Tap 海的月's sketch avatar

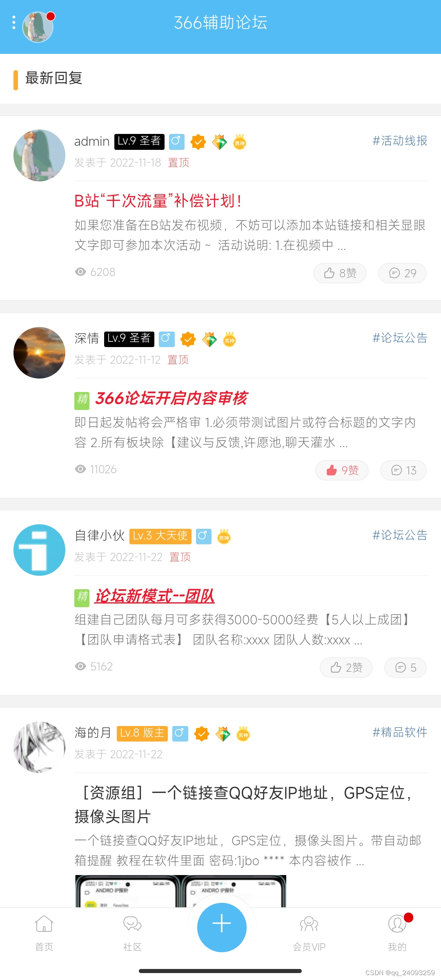[x=39, y=747]
